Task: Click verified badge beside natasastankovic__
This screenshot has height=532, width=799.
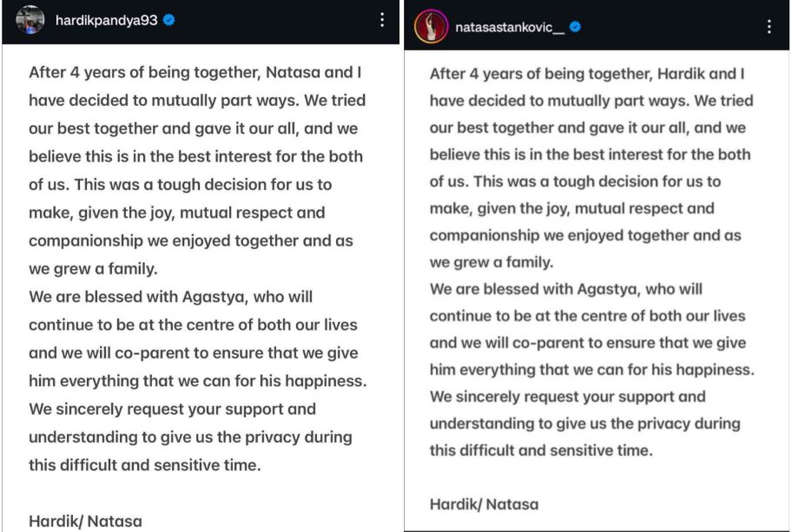Action: (x=575, y=27)
